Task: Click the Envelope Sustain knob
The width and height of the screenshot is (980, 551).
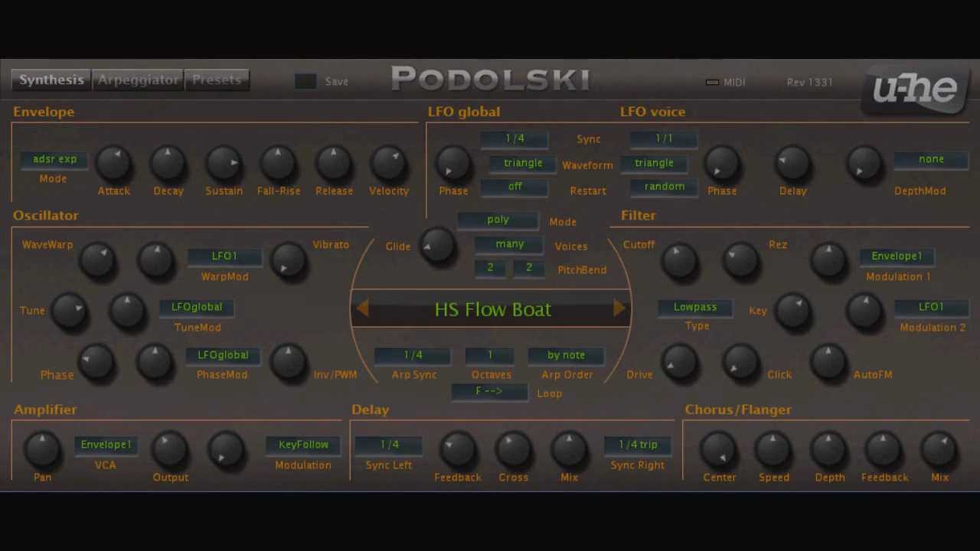Action: click(x=224, y=163)
